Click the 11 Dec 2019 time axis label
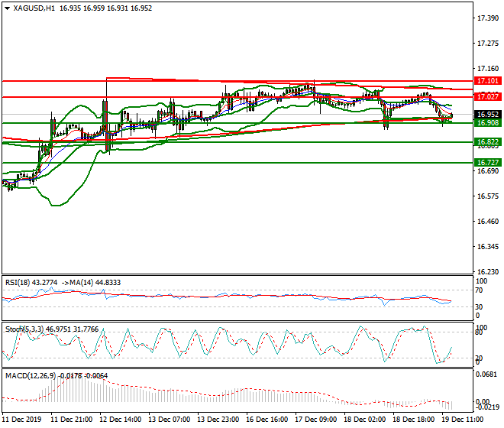This screenshot has height=428, width=504. tap(21, 420)
